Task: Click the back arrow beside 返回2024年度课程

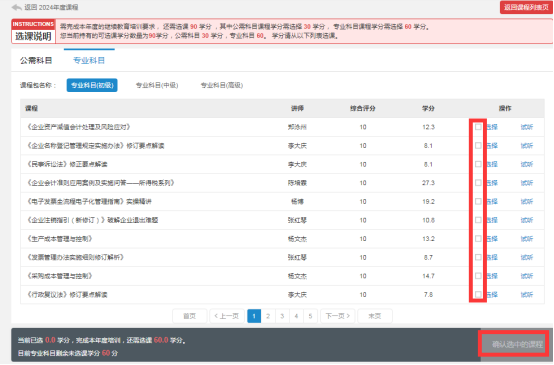Action: 17,7
